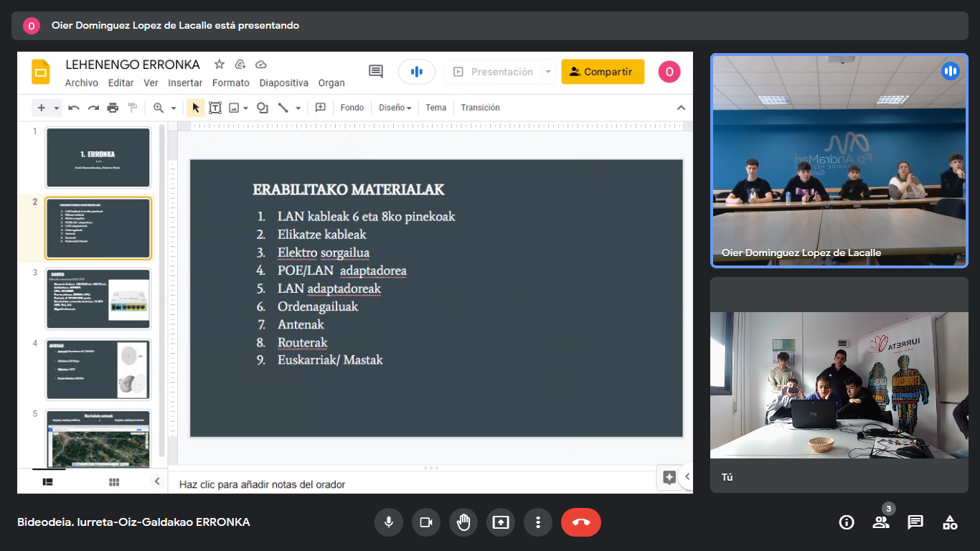The height and width of the screenshot is (551, 980).
Task: Click the Fondo toolbar button
Action: click(352, 108)
